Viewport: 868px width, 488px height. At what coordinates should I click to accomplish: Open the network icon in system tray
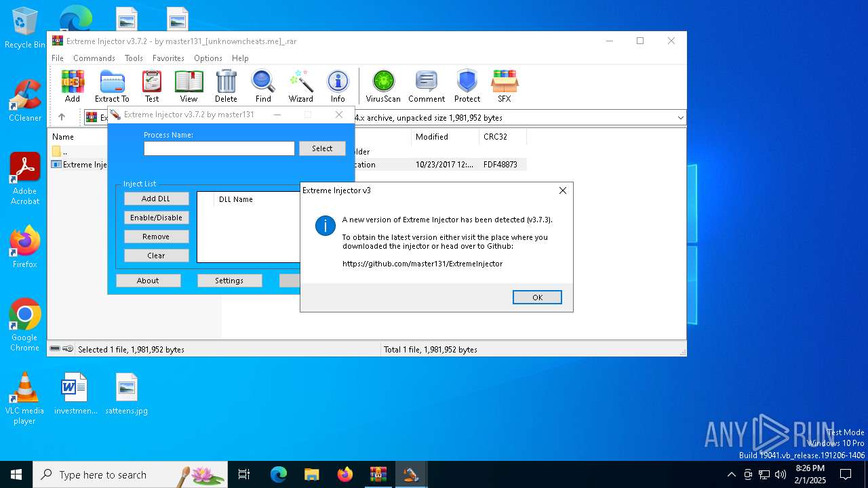tap(764, 474)
